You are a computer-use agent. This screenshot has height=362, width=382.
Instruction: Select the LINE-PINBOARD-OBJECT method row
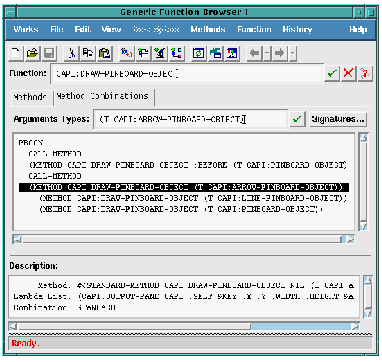pyautogui.click(x=193, y=198)
